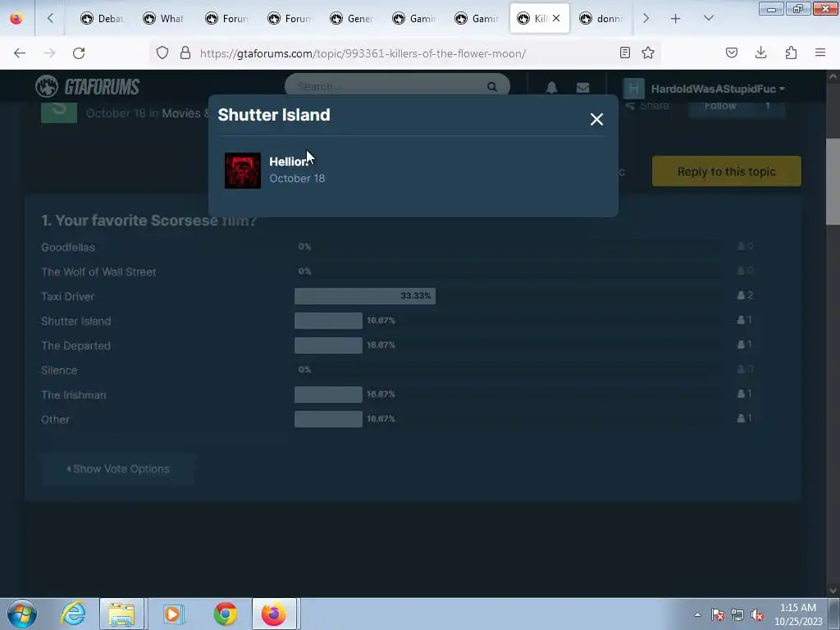Toggle reader view for this page
Viewport: 840px width, 630px height.
pyautogui.click(x=624, y=52)
